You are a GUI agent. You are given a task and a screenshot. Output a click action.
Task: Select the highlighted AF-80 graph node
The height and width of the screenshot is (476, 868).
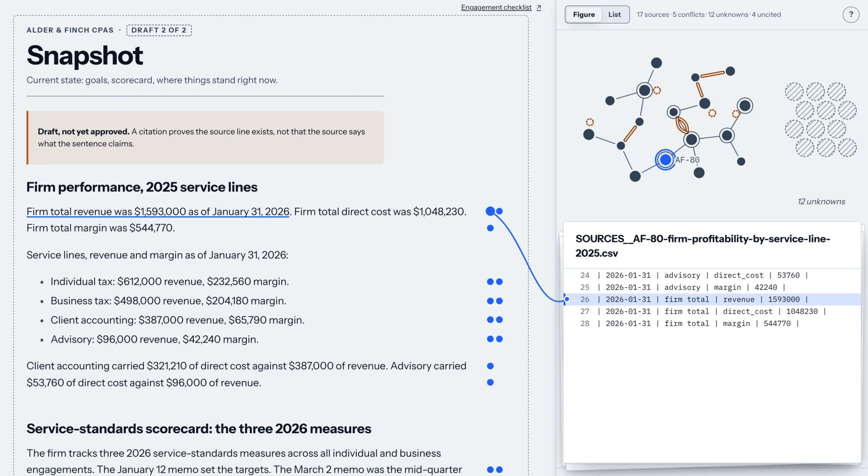[665, 159]
